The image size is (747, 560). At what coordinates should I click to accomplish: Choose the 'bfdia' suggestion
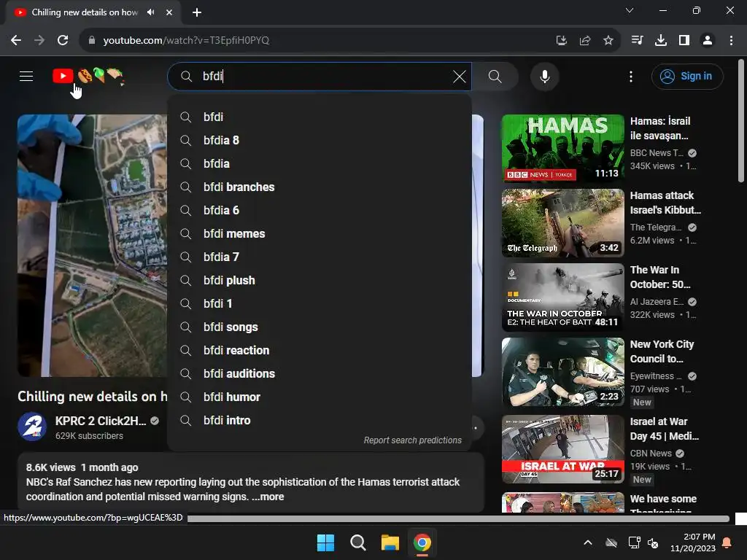point(320,164)
